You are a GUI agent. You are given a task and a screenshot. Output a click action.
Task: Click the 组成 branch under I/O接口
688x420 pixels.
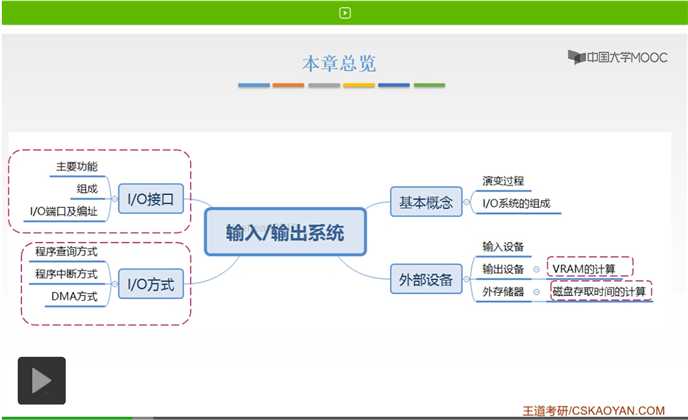click(87, 189)
